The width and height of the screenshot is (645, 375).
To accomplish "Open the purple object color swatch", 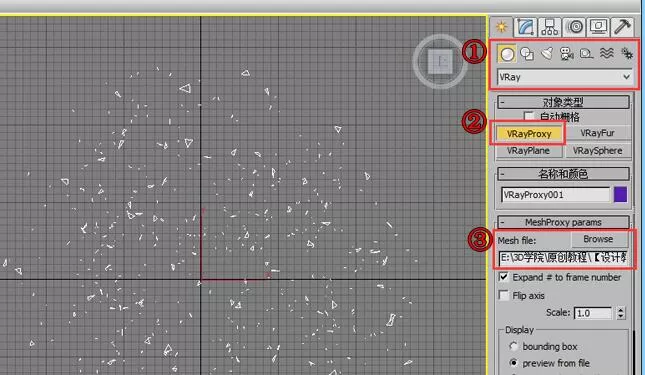I will point(620,194).
